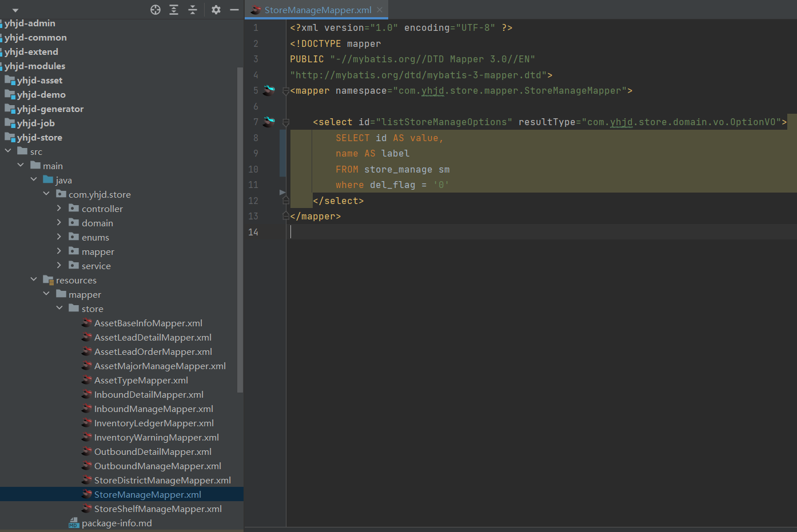Select the StoreManageMapper.xml editor tab
Viewport: 797px width, 532px height.
point(317,10)
